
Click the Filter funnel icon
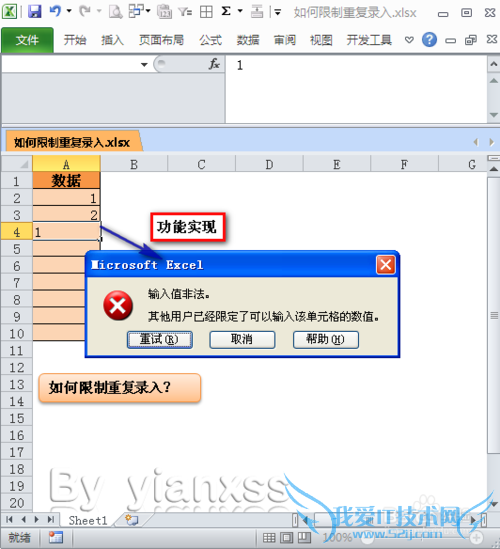tap(185, 12)
